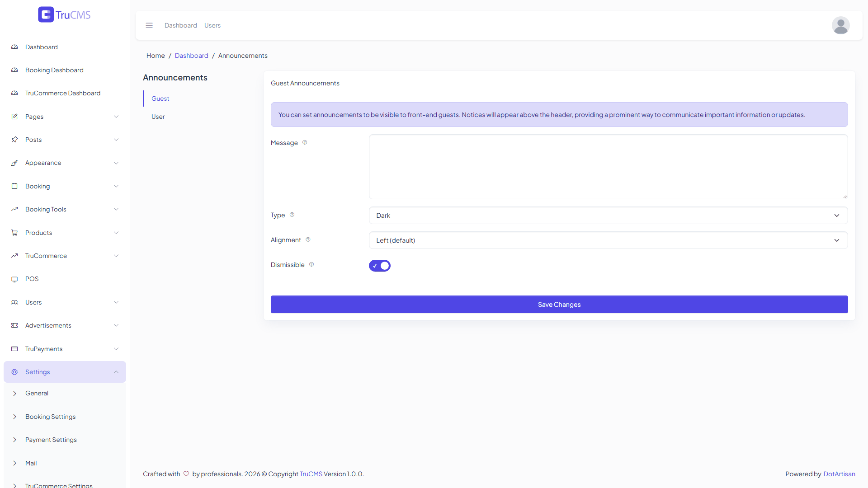This screenshot has height=488, width=868.
Task: Toggle the Dismissible switch off
Action: point(380,266)
